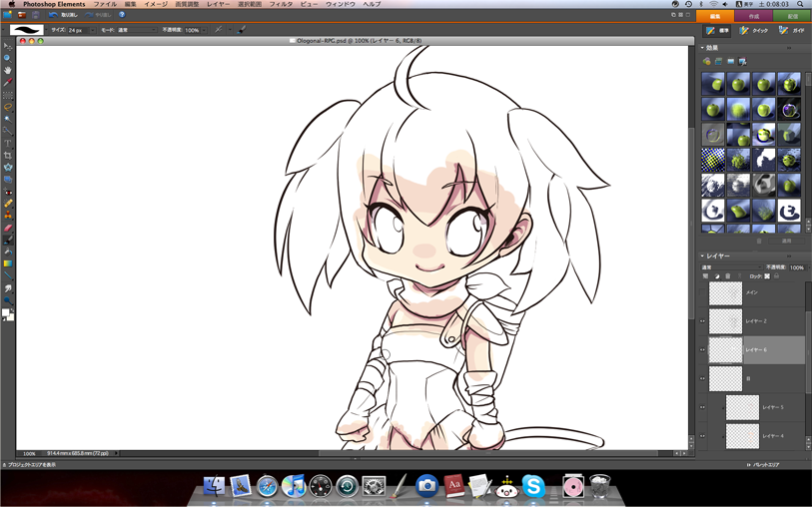Switch to the 配信 tab
Viewport: 812px width, 507px height.
(x=792, y=16)
